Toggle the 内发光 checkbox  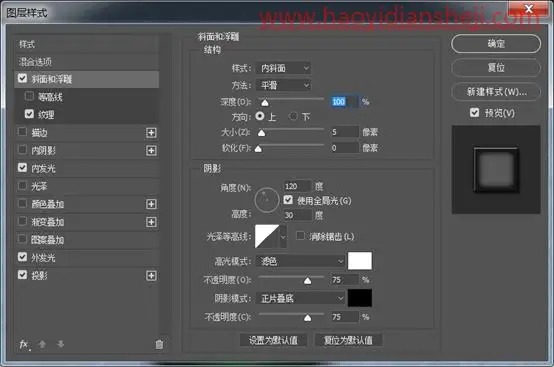22,168
